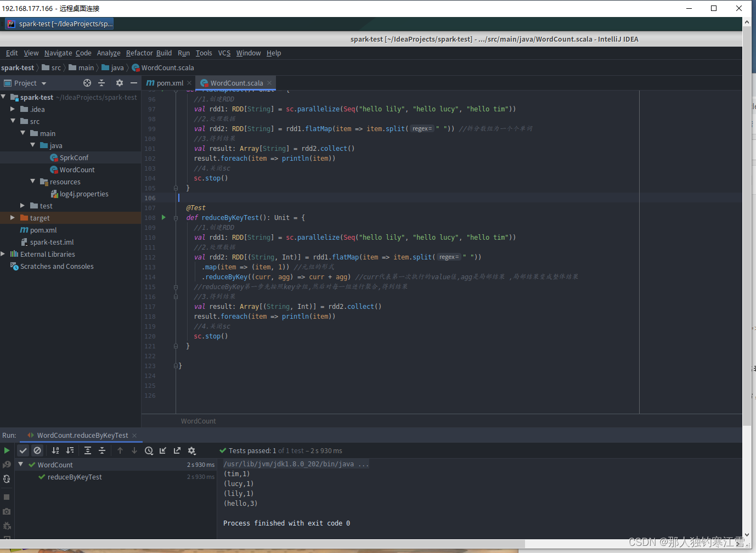
Task: Toggle Sort Alphabetically in test runner
Action: click(55, 450)
